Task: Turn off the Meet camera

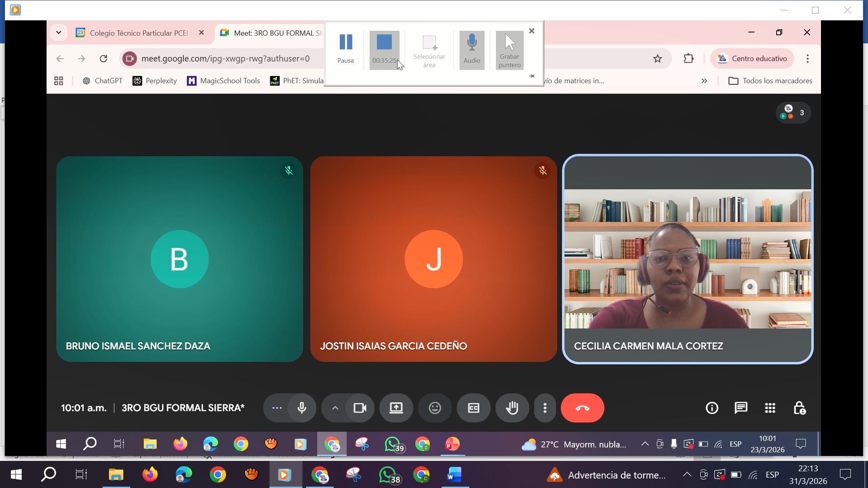Action: coord(360,408)
